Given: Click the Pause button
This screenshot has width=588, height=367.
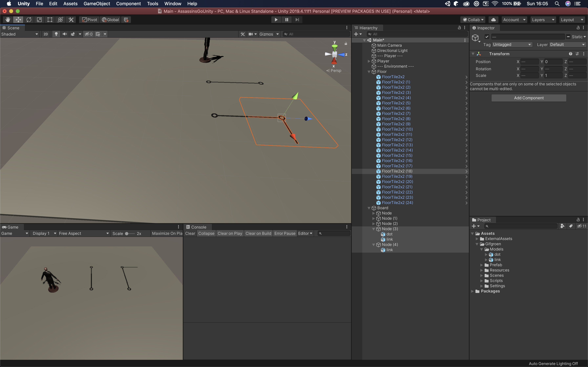Looking at the screenshot, I should pos(287,20).
